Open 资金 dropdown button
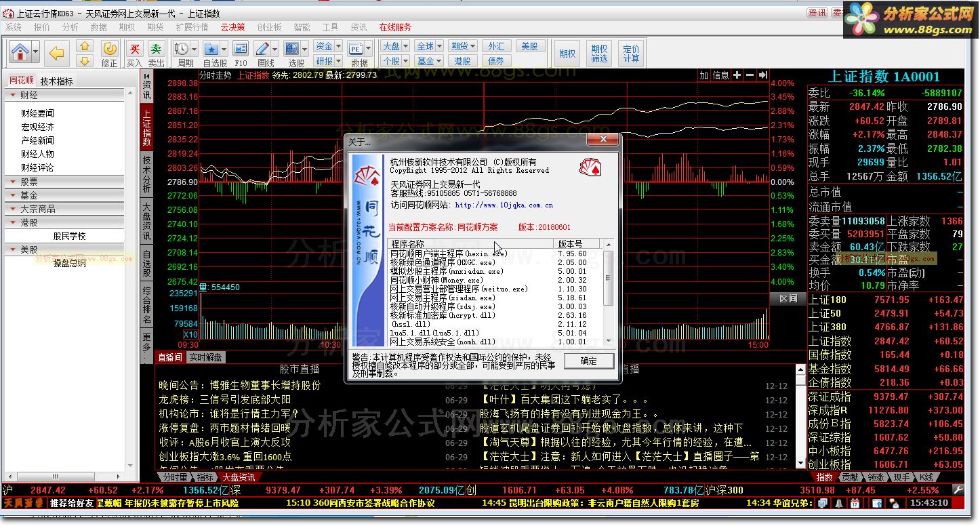980x526 pixels. tap(328, 46)
